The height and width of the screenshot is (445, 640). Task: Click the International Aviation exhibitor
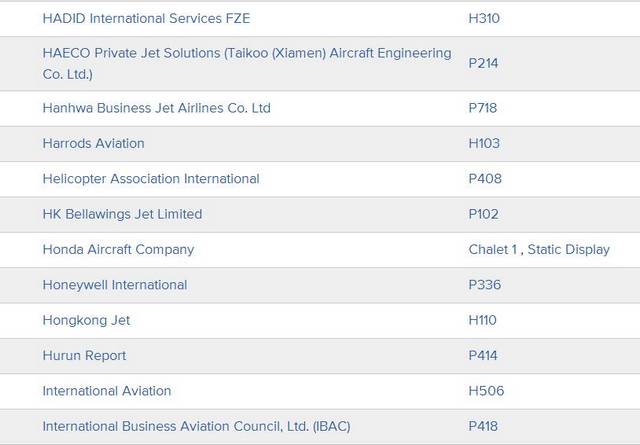click(106, 391)
